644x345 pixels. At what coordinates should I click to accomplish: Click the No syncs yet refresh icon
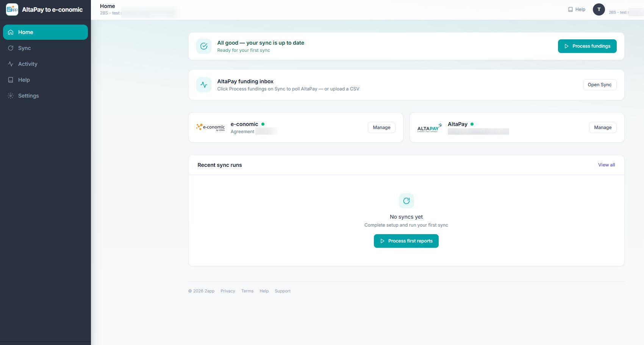[x=406, y=201]
